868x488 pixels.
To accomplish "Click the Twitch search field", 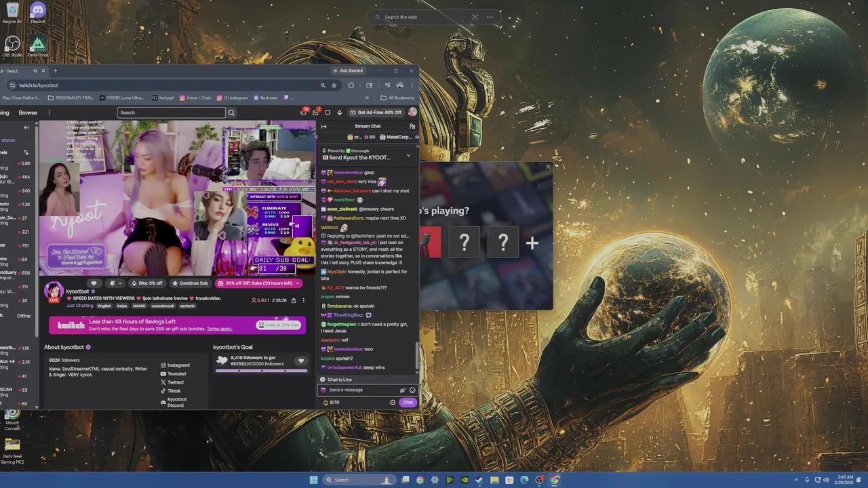I will pyautogui.click(x=171, y=113).
